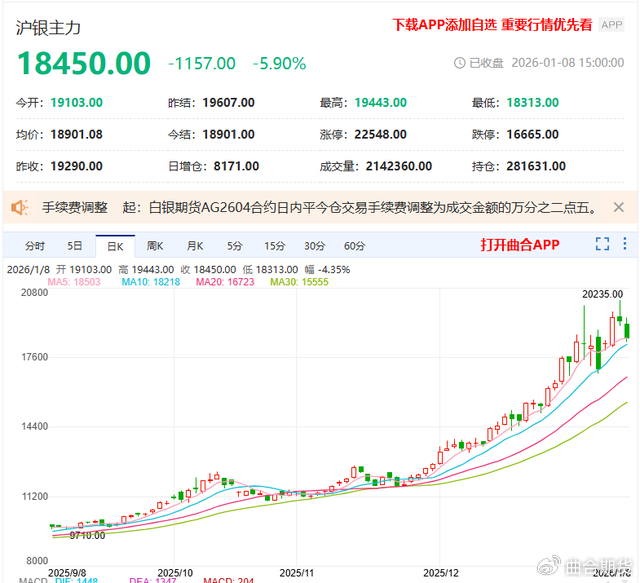Click the 18450.00 latest price
Image resolution: width=640 pixels, height=583 pixels.
point(84,63)
